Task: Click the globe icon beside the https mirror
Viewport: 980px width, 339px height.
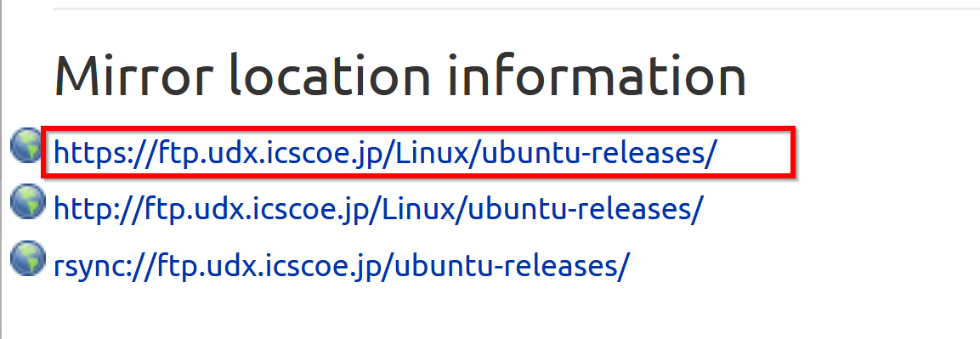Action: pyautogui.click(x=27, y=144)
